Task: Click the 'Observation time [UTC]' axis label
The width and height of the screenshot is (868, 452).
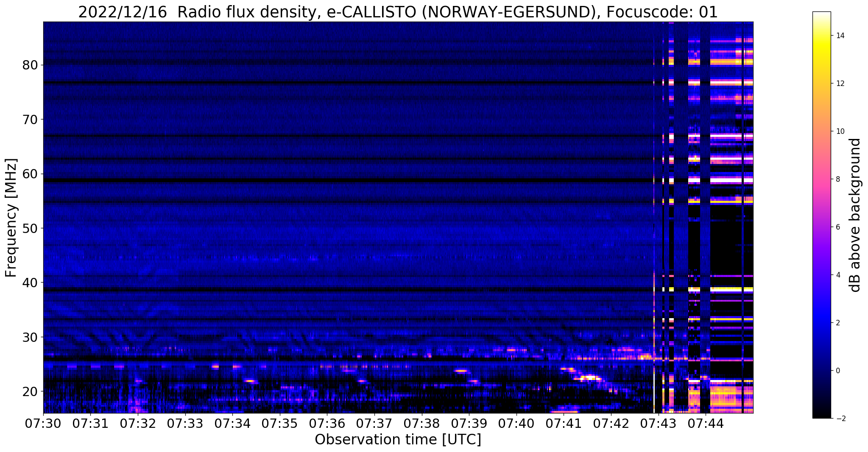Action: click(398, 440)
